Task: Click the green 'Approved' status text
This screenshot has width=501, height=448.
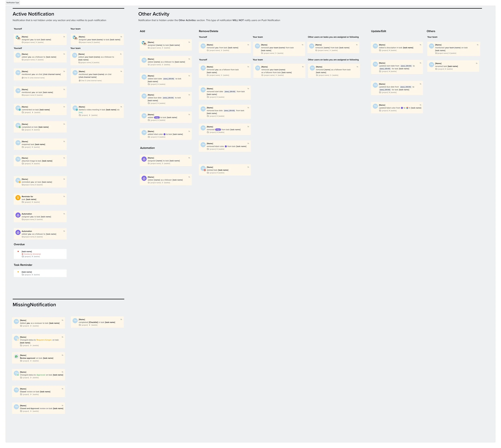Action: coord(41,375)
